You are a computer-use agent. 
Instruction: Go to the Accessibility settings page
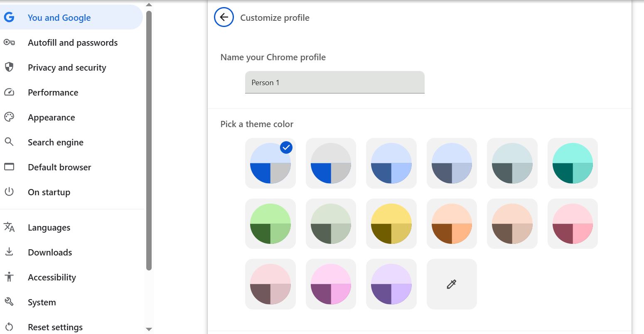pyautogui.click(x=52, y=277)
